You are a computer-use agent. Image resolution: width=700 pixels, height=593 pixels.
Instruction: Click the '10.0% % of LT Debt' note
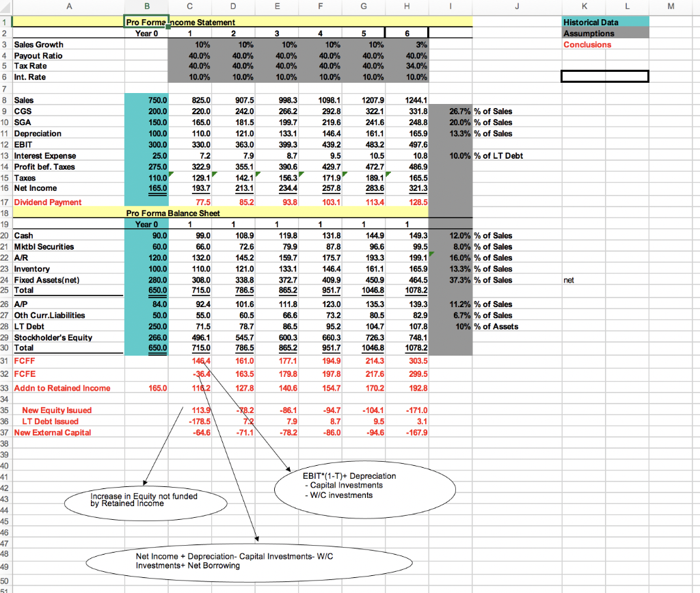[486, 156]
